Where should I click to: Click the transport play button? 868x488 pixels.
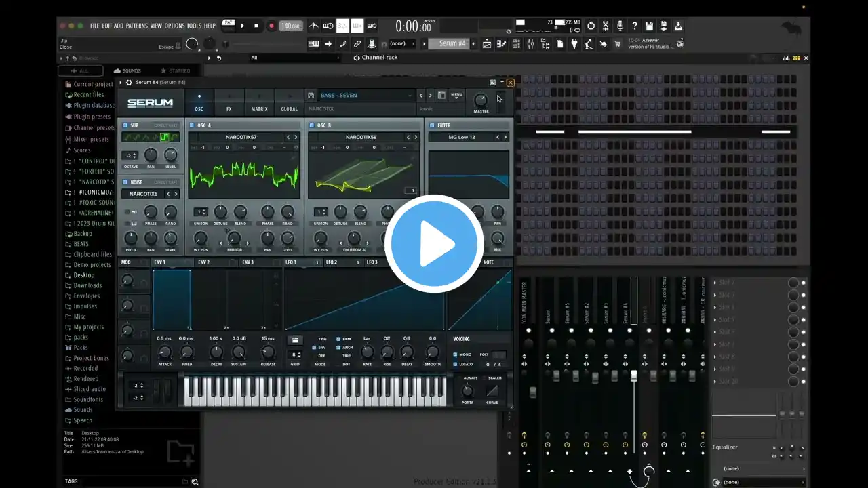click(242, 26)
